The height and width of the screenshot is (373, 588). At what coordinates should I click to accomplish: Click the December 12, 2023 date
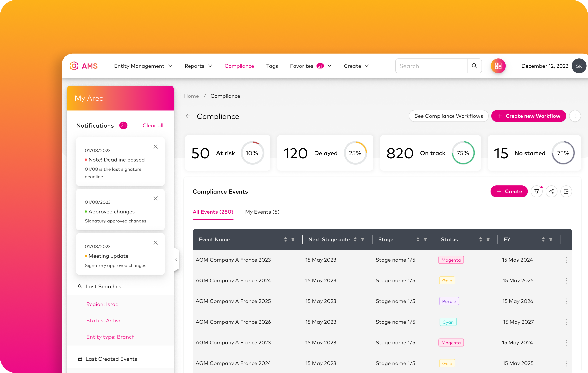[545, 66]
